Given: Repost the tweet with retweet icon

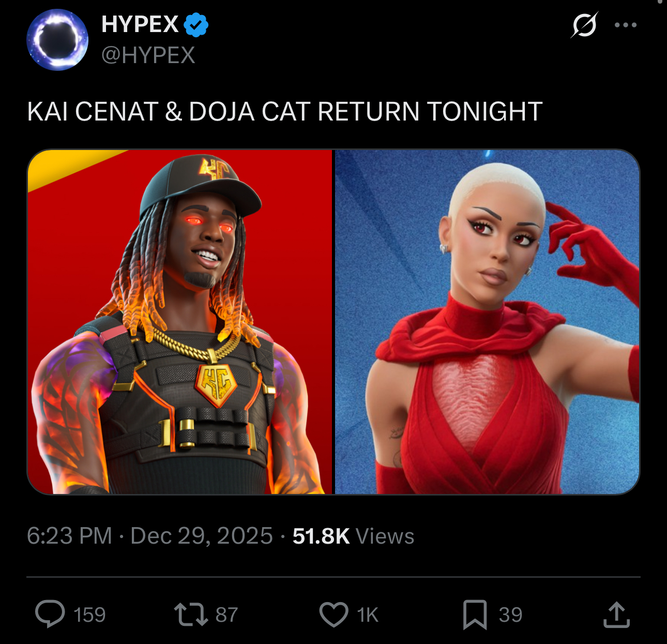Looking at the screenshot, I should point(191,615).
